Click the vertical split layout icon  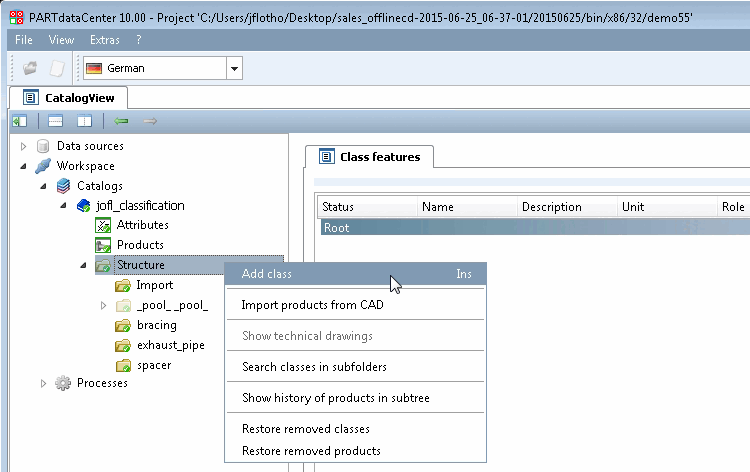84,121
